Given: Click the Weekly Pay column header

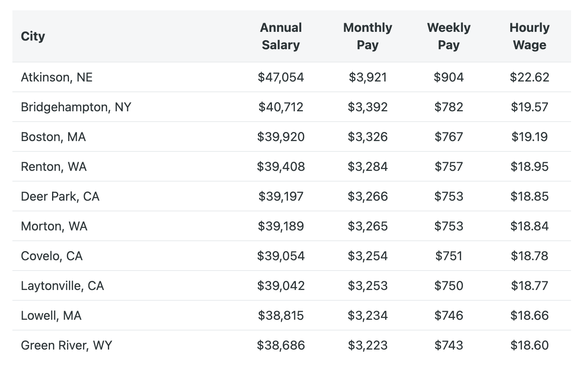Looking at the screenshot, I should tap(449, 36).
